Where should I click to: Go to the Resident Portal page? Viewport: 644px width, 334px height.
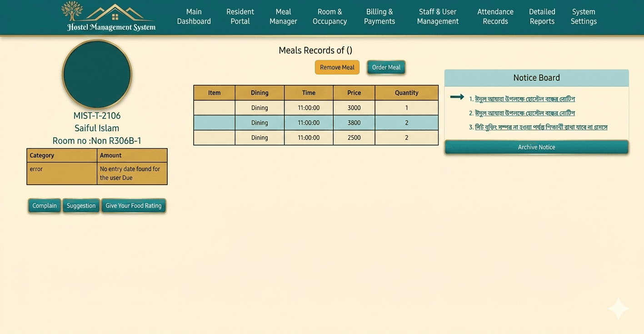[x=240, y=16]
